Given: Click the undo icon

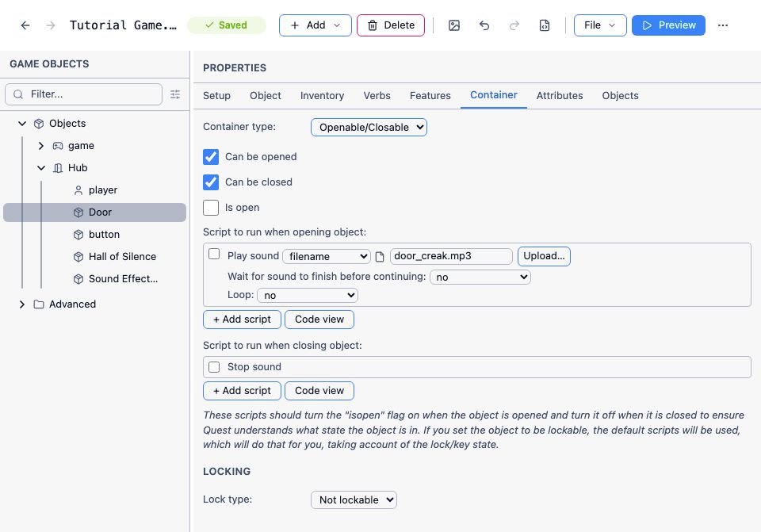Looking at the screenshot, I should pos(484,25).
